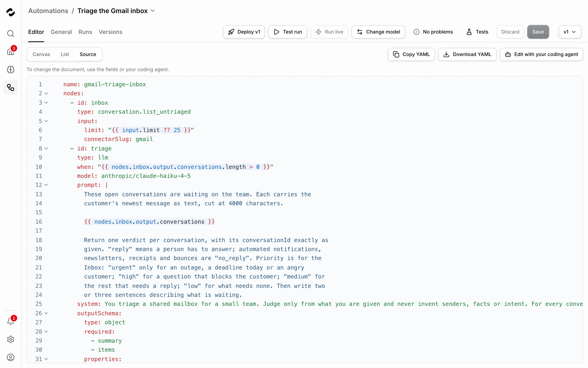Collapse outputSchema on line 26
The image size is (588, 368).
(46, 313)
